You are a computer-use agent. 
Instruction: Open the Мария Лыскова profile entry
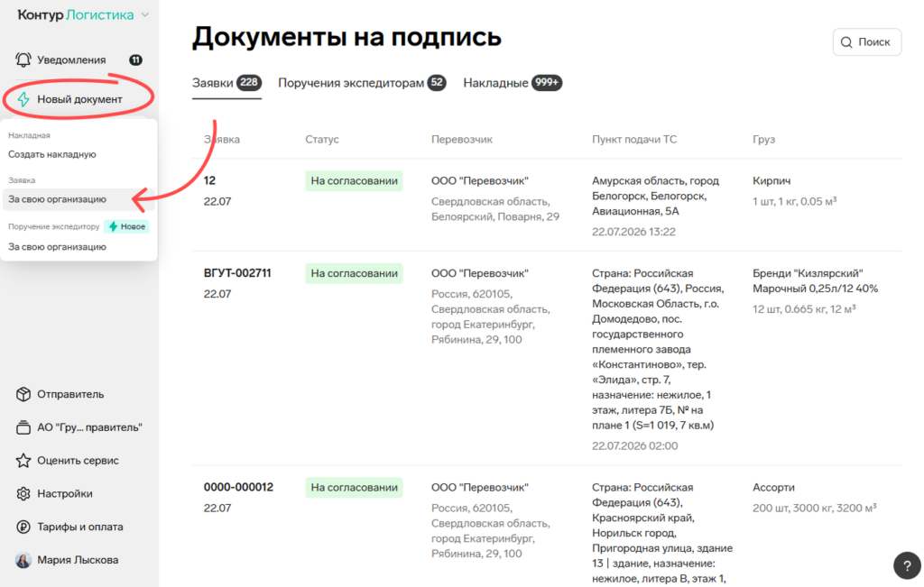[78, 560]
